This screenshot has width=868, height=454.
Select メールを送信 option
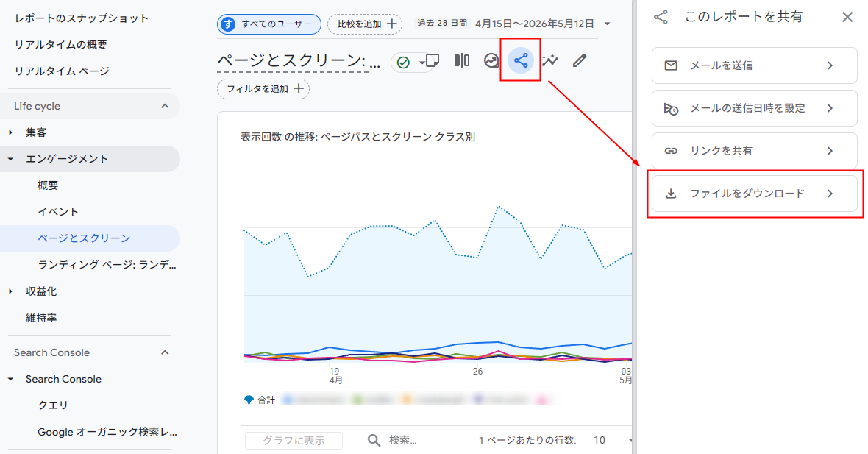[755, 65]
